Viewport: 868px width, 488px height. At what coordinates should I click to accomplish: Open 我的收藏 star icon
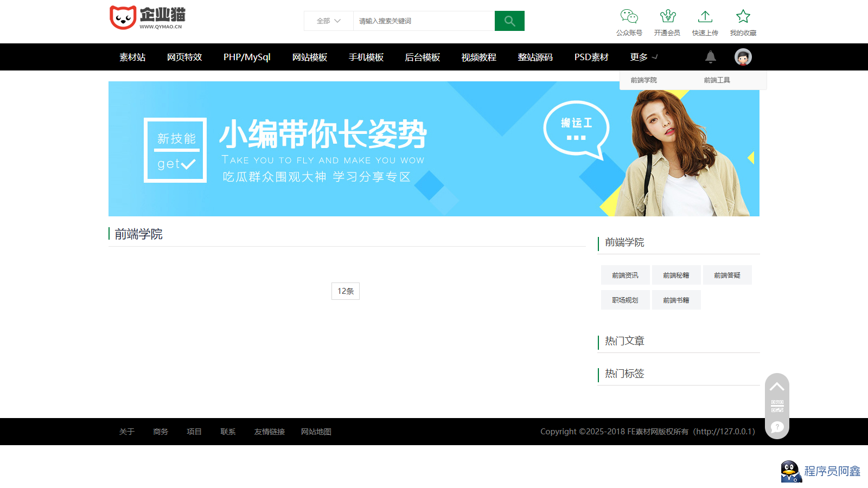pos(743,16)
